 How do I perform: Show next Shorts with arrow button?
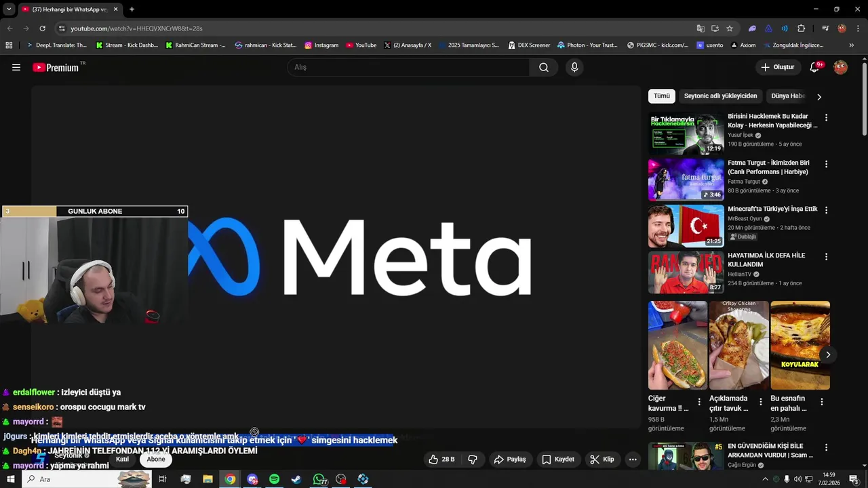(828, 355)
